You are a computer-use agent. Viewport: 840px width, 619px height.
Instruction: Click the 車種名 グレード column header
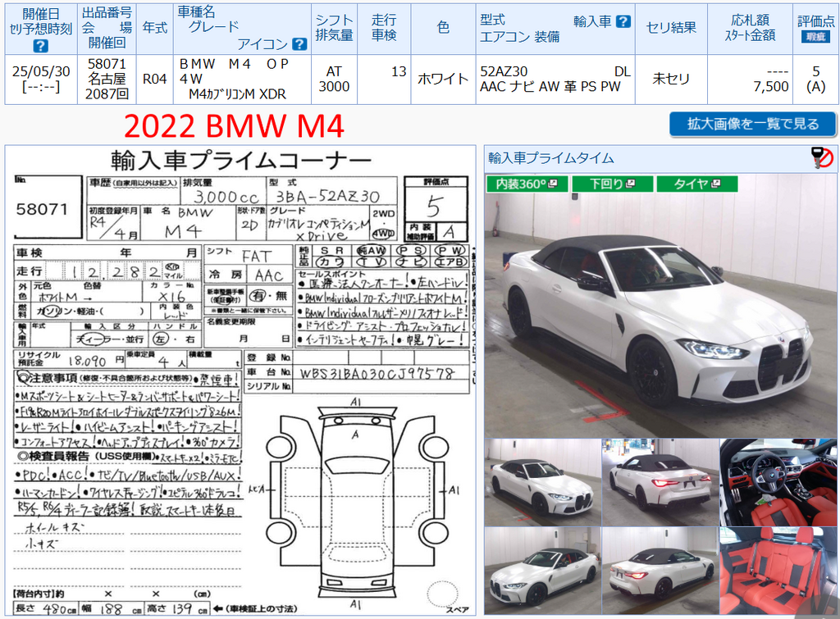(x=242, y=28)
